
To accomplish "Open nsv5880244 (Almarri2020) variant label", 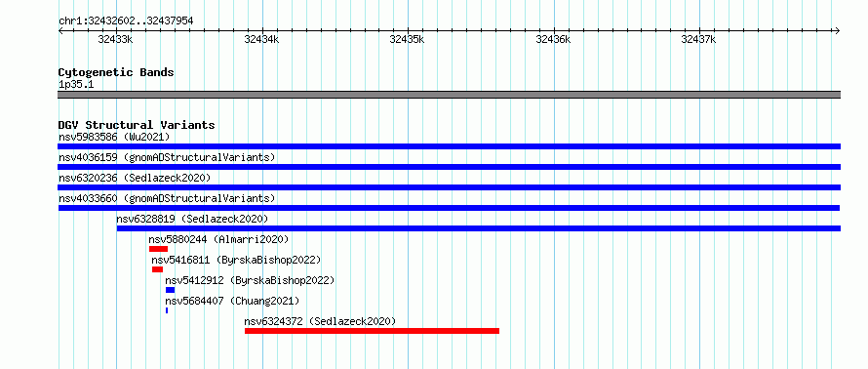I will pyautogui.click(x=218, y=239).
